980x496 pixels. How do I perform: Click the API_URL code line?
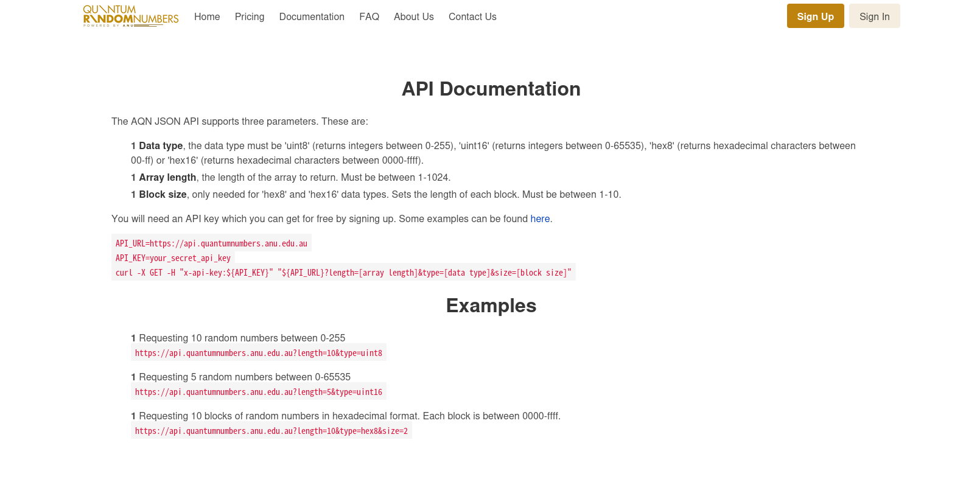[x=211, y=243]
